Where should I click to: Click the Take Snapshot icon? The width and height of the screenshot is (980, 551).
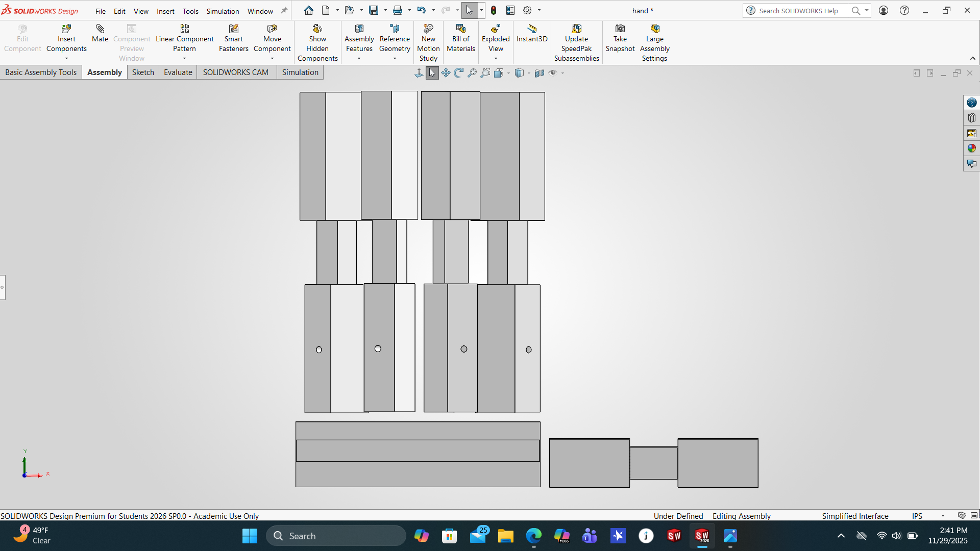coord(620,29)
